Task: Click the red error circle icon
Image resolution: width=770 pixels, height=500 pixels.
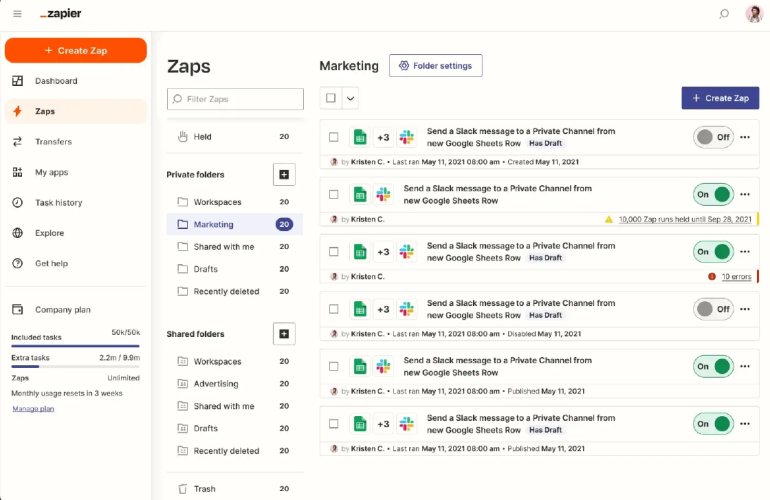Action: [x=712, y=277]
